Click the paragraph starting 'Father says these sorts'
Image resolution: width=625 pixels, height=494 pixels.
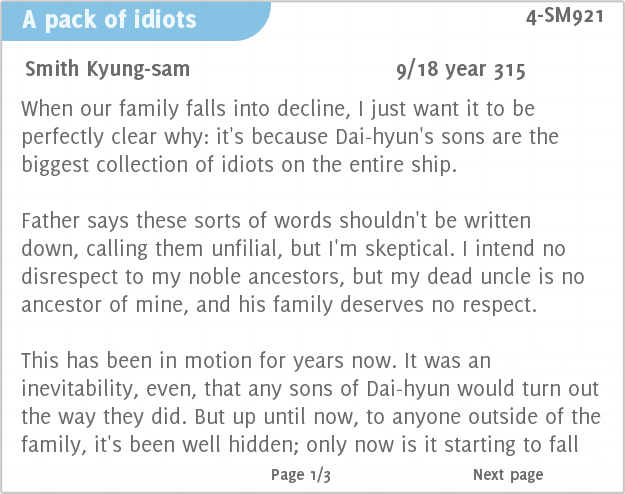click(303, 262)
